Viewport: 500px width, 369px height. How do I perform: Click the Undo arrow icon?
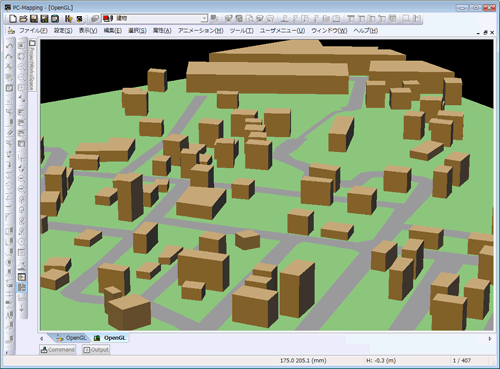[x=10, y=45]
